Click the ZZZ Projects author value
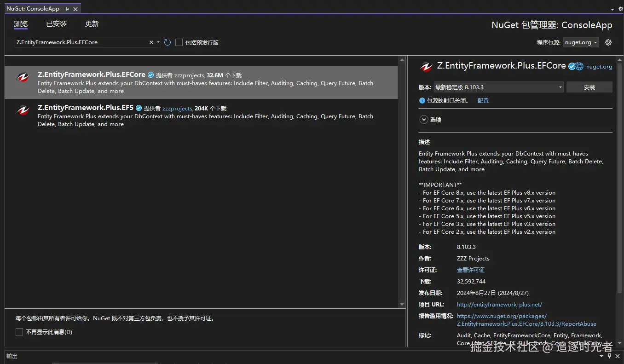Image resolution: width=624 pixels, height=364 pixels. 473,259
